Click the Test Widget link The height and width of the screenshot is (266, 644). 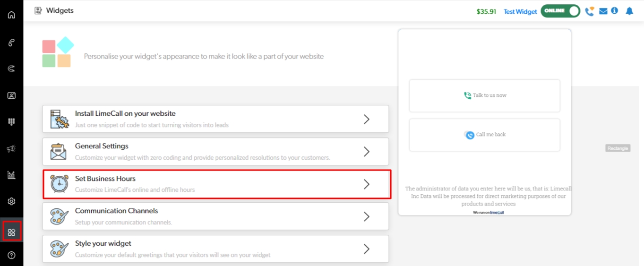pos(520,12)
